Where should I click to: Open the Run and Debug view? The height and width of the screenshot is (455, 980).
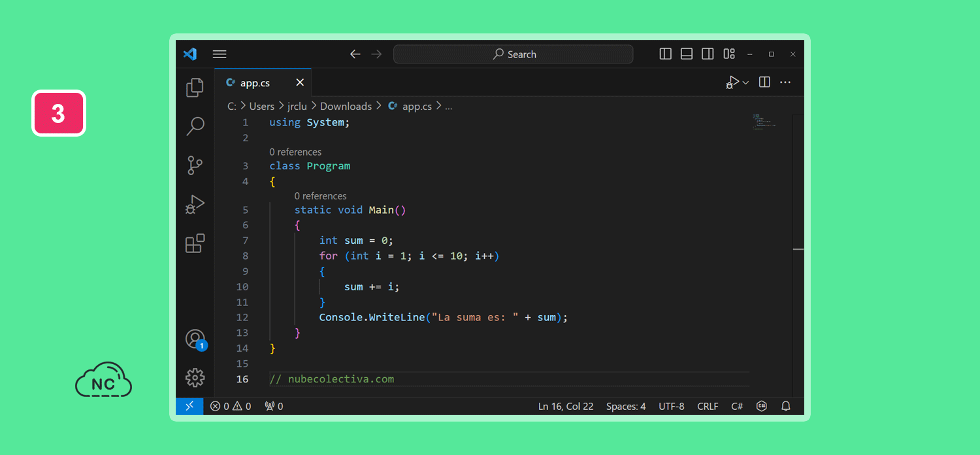click(x=195, y=205)
